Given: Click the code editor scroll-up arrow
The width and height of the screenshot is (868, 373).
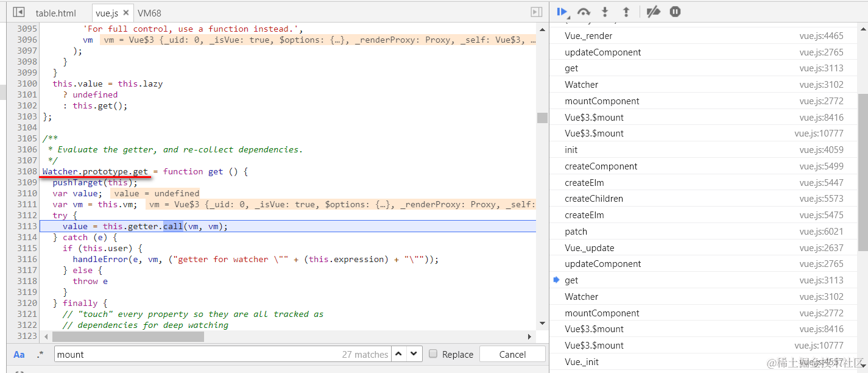Looking at the screenshot, I should point(542,28).
